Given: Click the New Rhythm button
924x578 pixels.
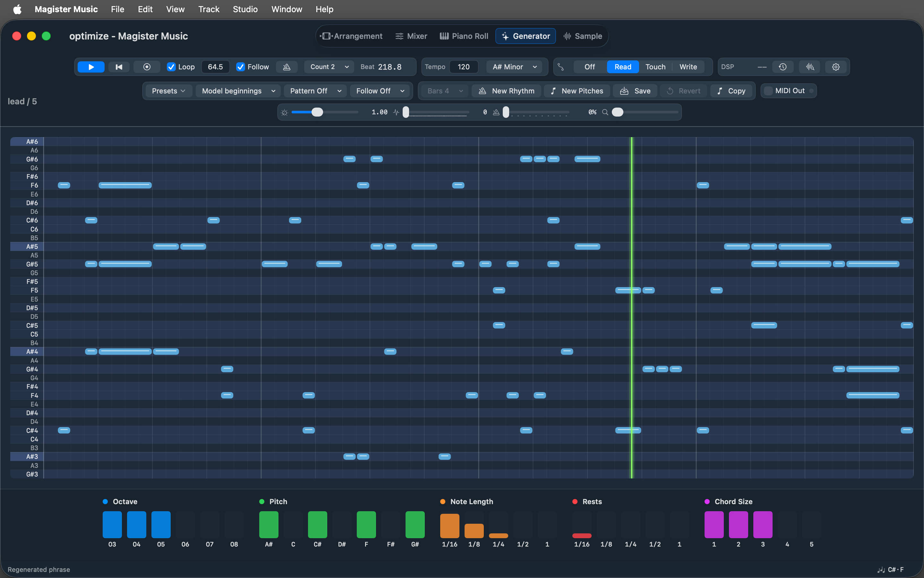Looking at the screenshot, I should (x=506, y=91).
